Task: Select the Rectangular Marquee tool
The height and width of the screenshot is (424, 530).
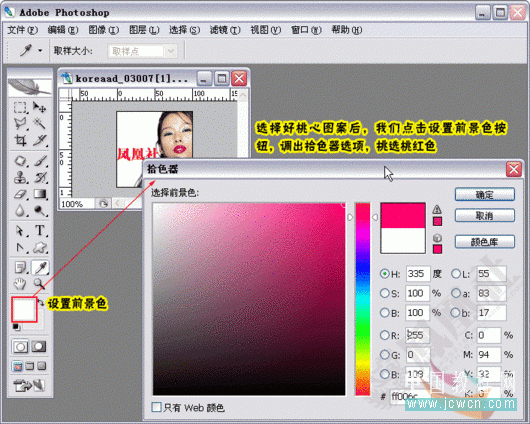Action: pyautogui.click(x=20, y=108)
